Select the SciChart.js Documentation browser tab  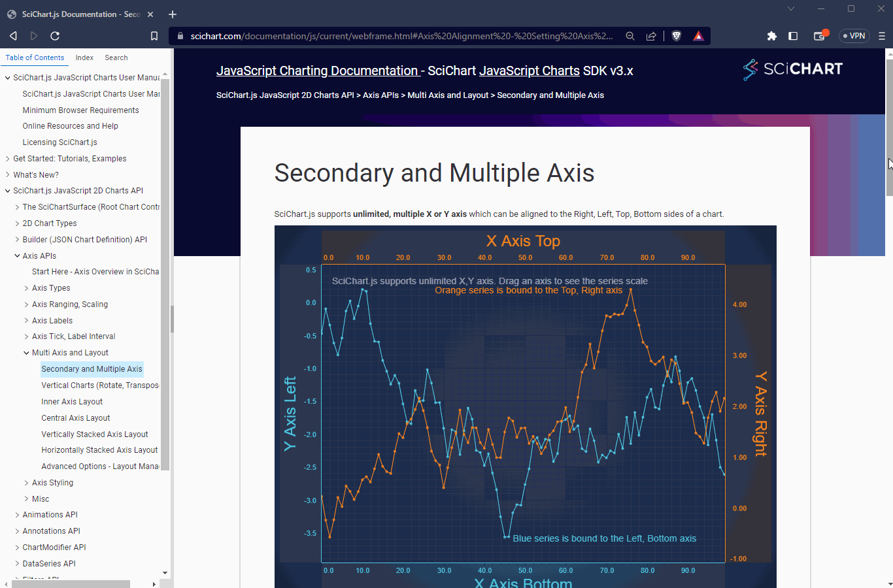point(80,14)
